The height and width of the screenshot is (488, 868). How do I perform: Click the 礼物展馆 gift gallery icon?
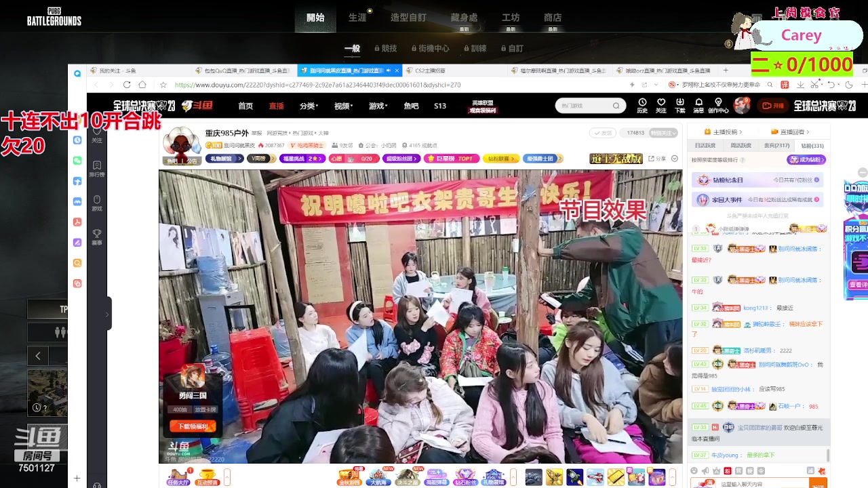pos(494,476)
